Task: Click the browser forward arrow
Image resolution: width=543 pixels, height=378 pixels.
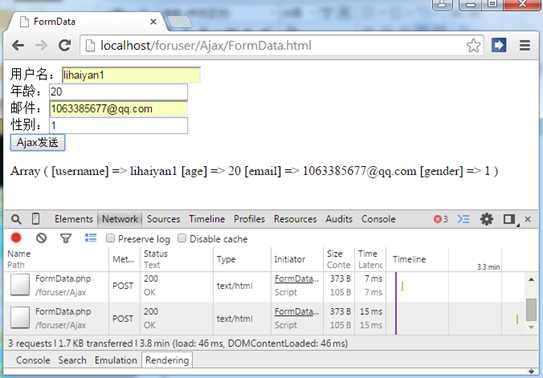Action: pos(41,45)
